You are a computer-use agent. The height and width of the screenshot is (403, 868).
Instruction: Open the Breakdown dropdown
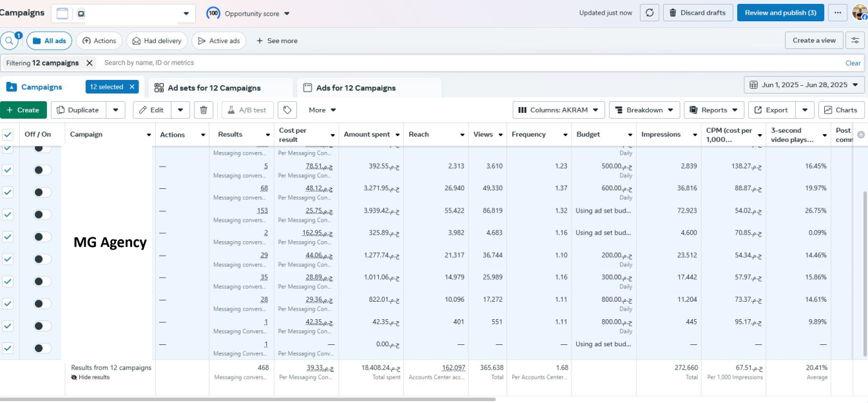click(644, 110)
